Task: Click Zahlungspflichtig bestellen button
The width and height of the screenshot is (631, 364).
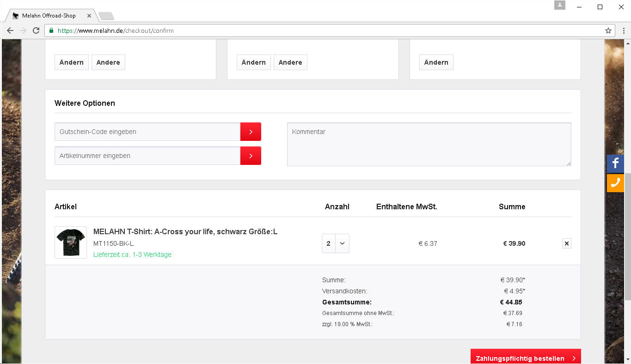Action: [x=525, y=358]
